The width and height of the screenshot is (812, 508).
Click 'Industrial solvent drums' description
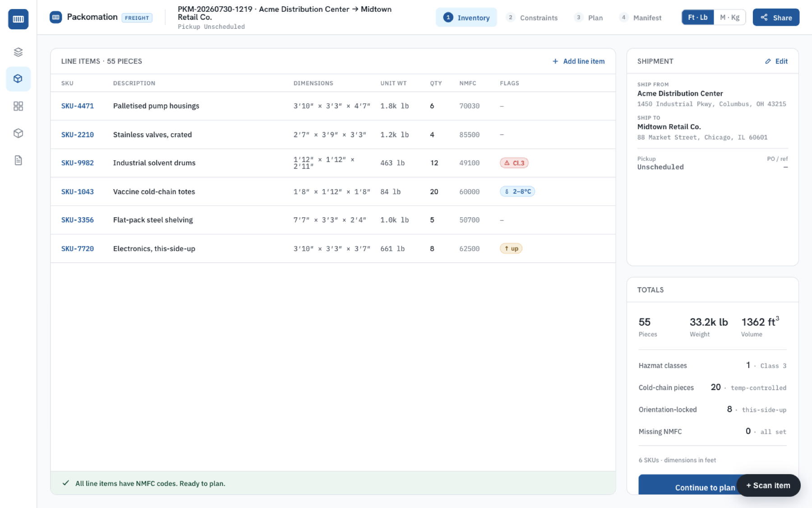154,163
